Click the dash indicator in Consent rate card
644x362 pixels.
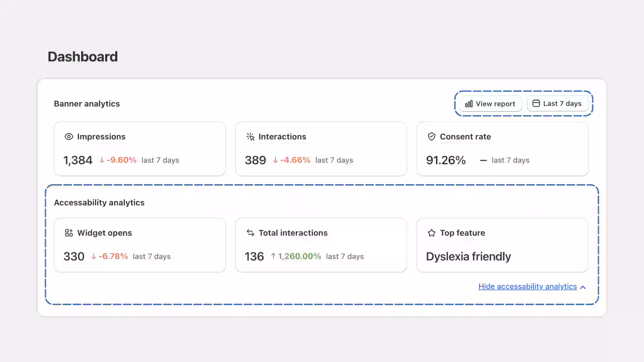click(x=483, y=161)
